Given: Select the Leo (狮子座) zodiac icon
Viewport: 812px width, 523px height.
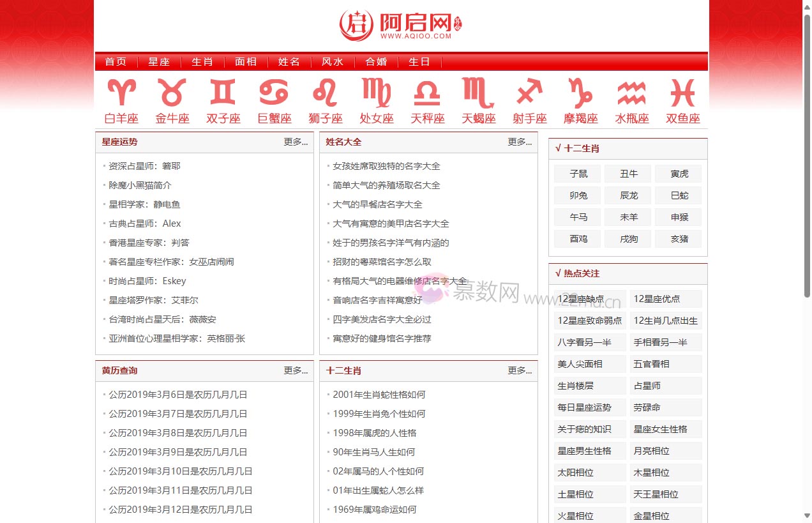Looking at the screenshot, I should (325, 93).
